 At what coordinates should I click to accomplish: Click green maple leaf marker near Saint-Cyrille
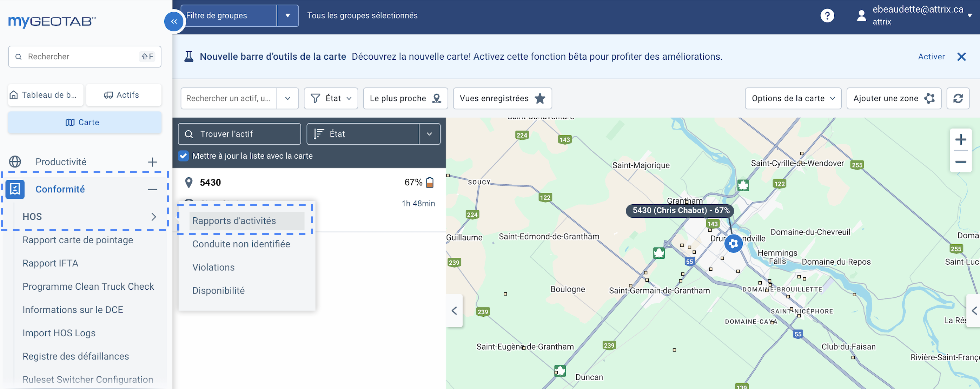point(743,185)
